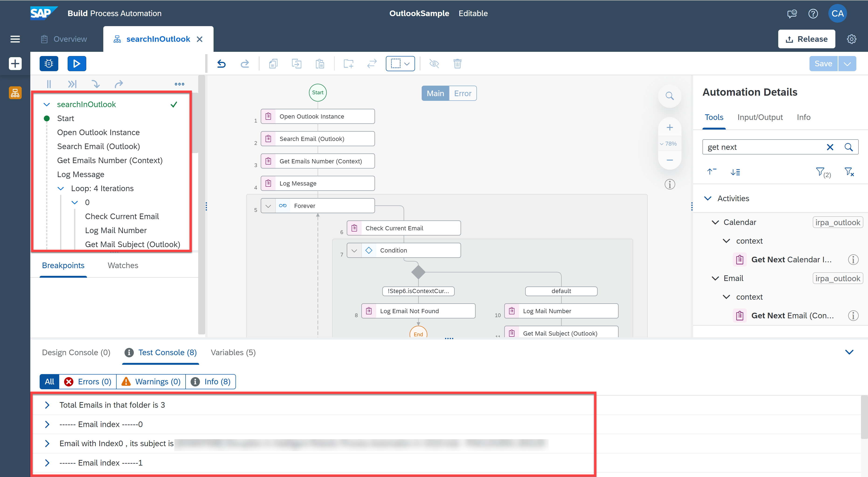Collapse the Email activity group
868x477 pixels.
coord(715,278)
